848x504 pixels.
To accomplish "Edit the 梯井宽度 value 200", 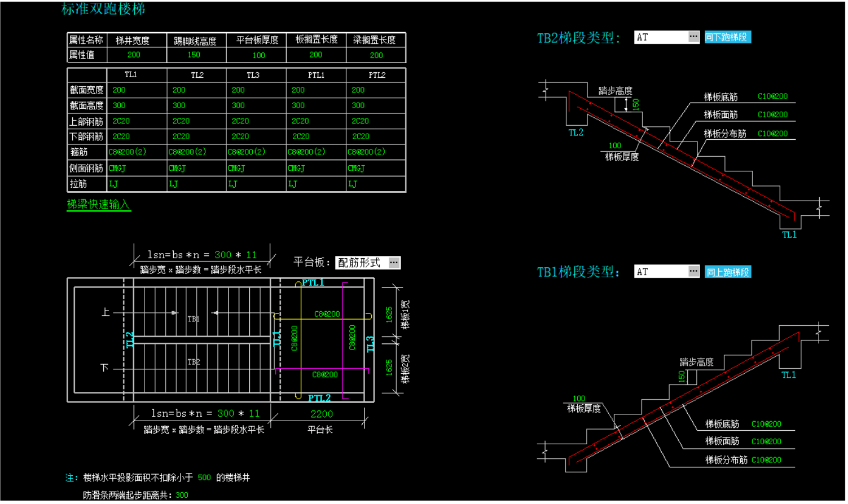I will (x=134, y=55).
